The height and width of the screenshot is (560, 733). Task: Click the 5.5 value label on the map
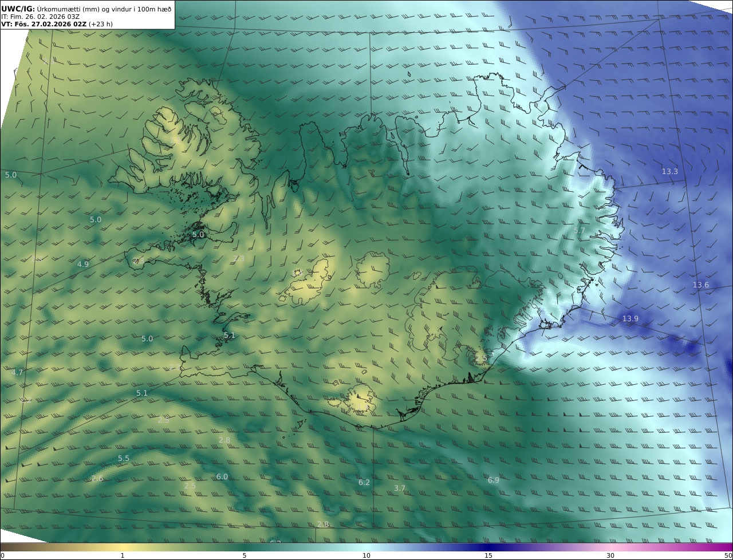click(x=123, y=459)
